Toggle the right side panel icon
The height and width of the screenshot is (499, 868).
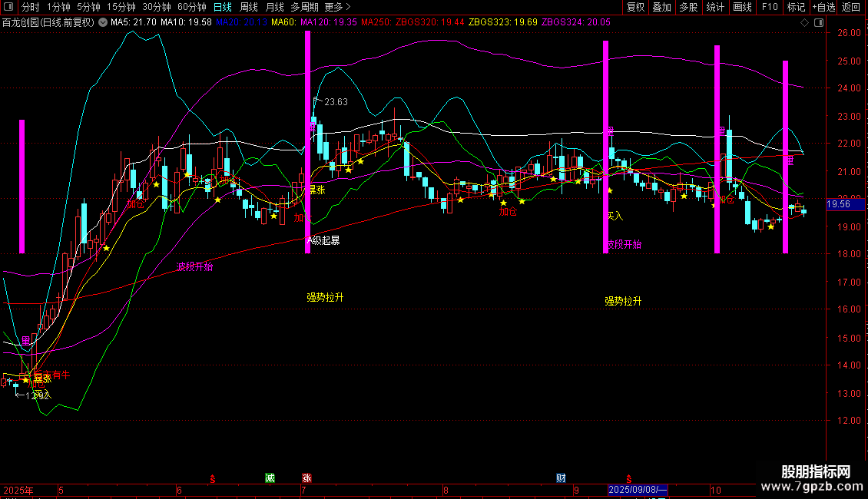click(820, 23)
